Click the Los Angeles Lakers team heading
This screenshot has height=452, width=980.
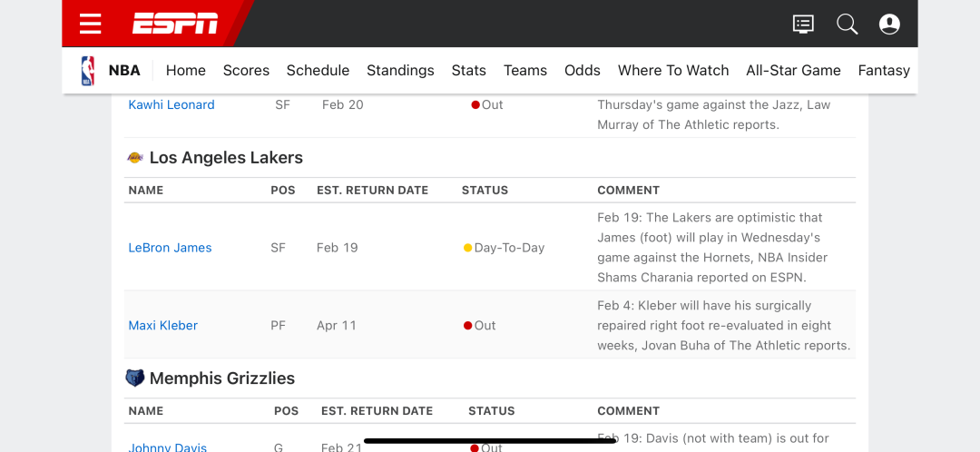coord(226,158)
